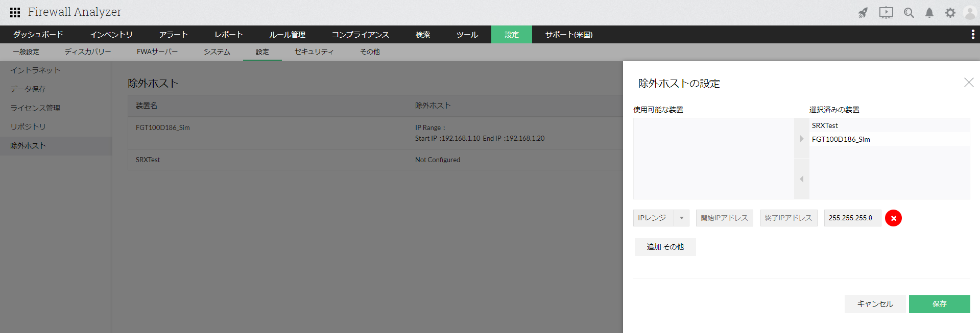Open the apps grid icon
980x333 pixels.
click(x=15, y=12)
